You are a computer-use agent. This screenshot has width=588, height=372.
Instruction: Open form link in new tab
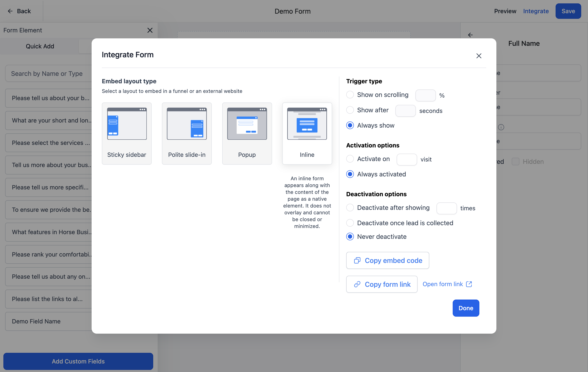click(x=447, y=284)
